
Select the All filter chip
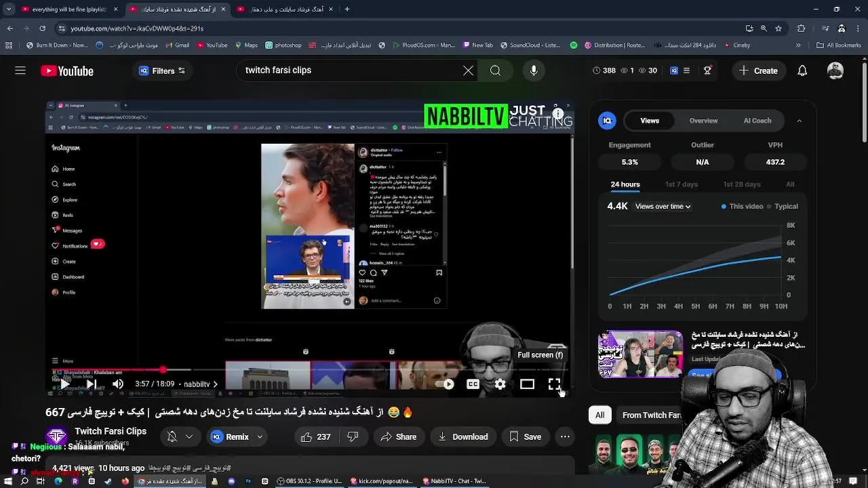coord(599,415)
